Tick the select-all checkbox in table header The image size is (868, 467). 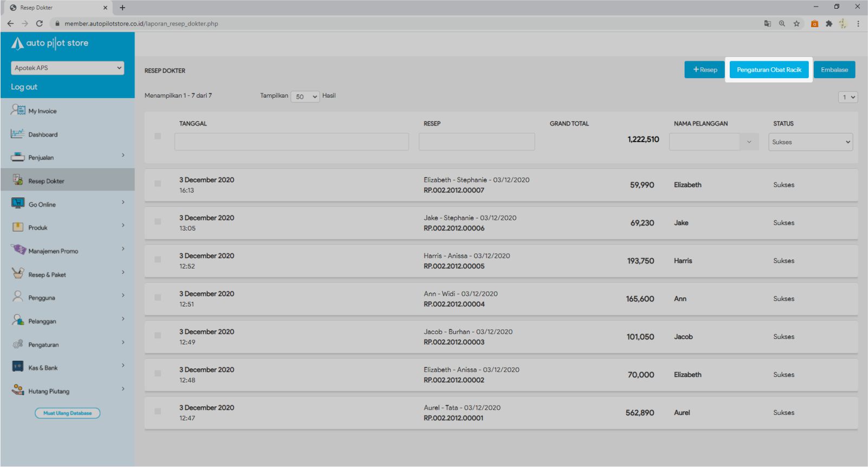[158, 136]
